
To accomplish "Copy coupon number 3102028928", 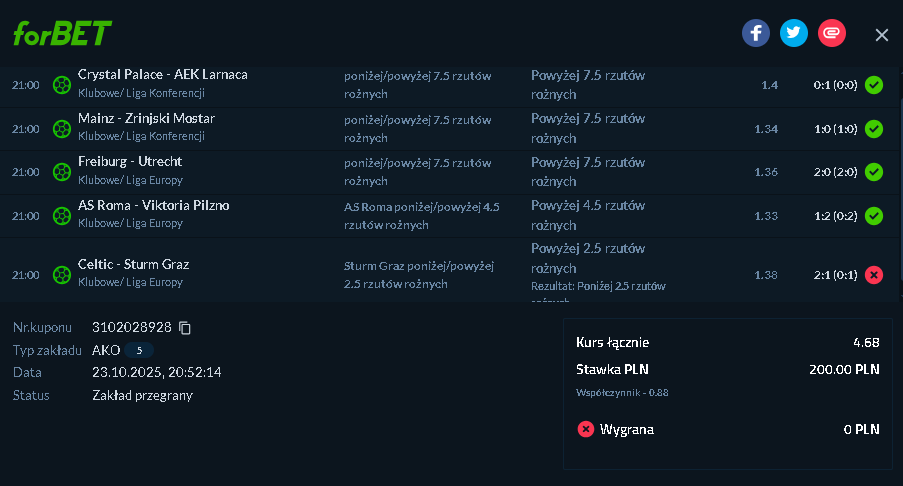I will 185,328.
